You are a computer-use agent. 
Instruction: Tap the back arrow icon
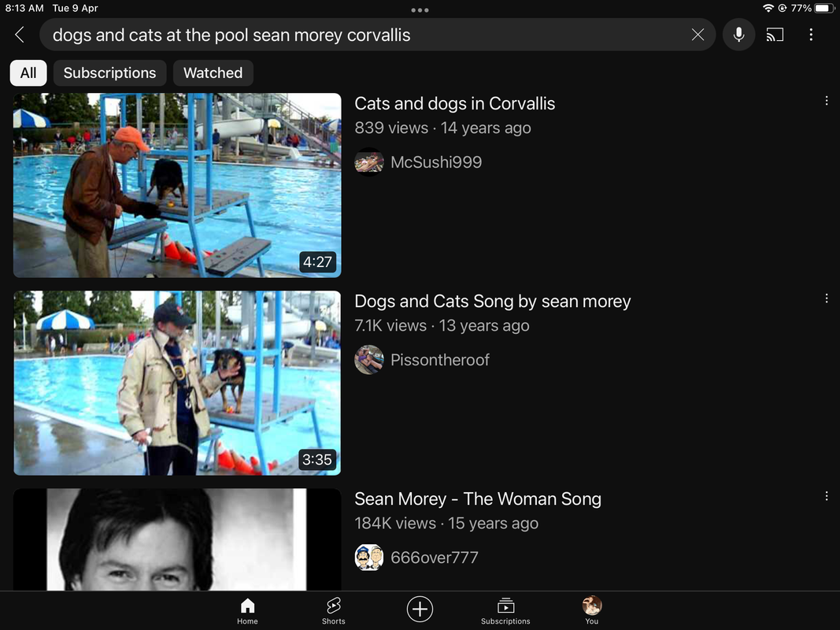[19, 35]
